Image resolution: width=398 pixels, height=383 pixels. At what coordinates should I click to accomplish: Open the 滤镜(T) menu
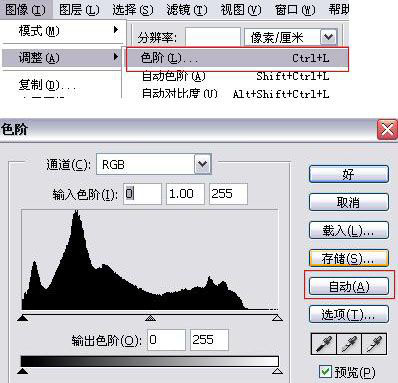(x=187, y=9)
